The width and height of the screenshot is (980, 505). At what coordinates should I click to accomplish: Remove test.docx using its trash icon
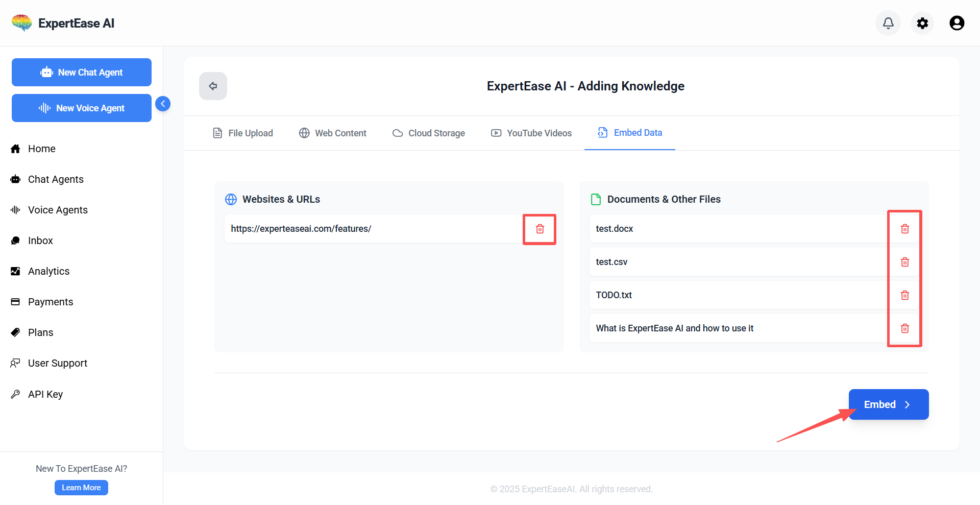pyautogui.click(x=904, y=229)
